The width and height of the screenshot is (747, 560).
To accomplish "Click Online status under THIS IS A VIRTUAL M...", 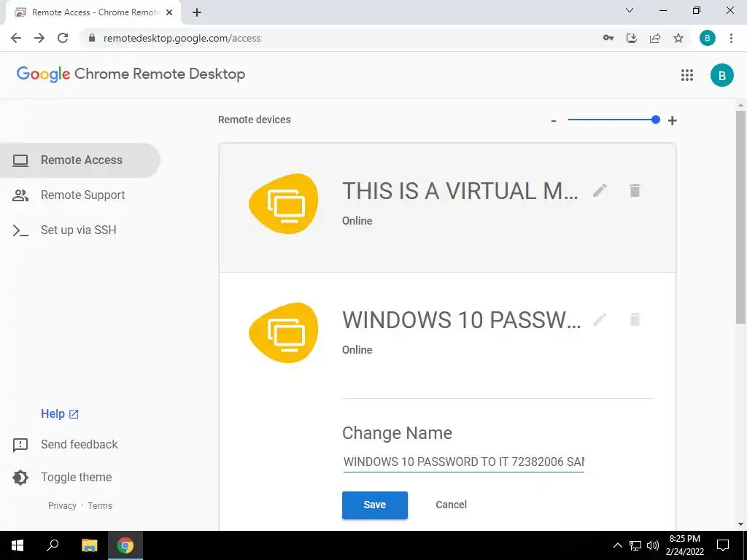I will [x=357, y=221].
